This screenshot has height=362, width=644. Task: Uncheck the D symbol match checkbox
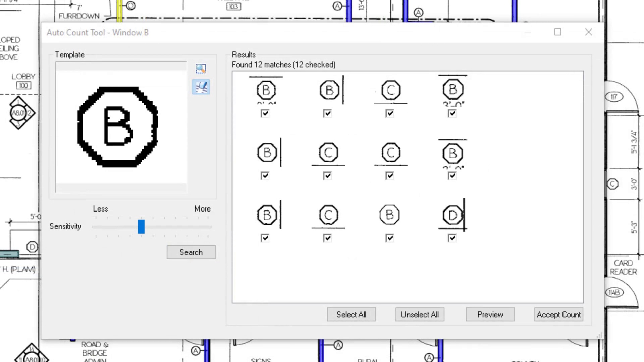(452, 238)
